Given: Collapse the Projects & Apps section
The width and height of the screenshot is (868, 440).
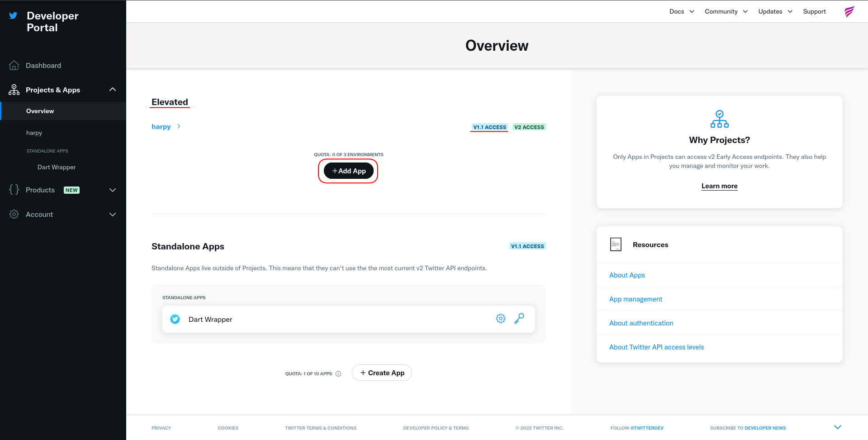Looking at the screenshot, I should 113,90.
